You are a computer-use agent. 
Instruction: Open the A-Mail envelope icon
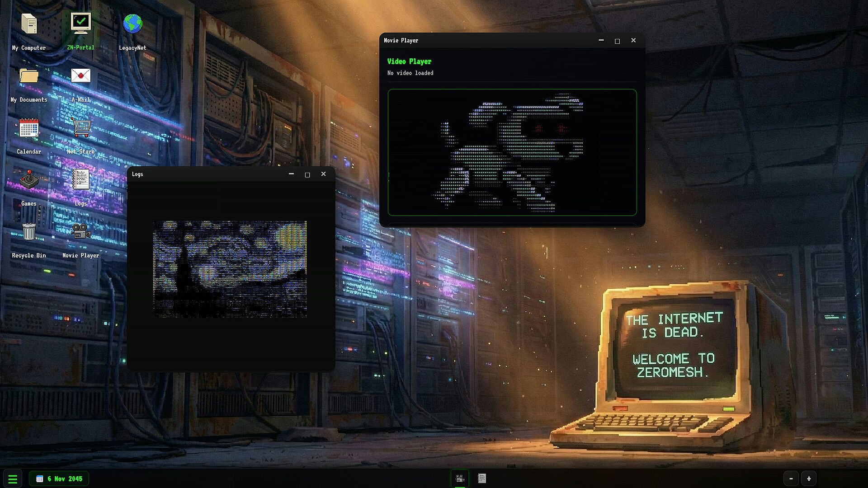click(x=81, y=76)
